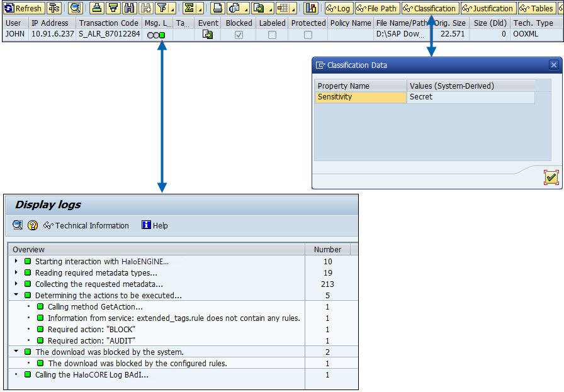Click the File Path toolbar button
This screenshot has width=564, height=392.
pyautogui.click(x=377, y=8)
